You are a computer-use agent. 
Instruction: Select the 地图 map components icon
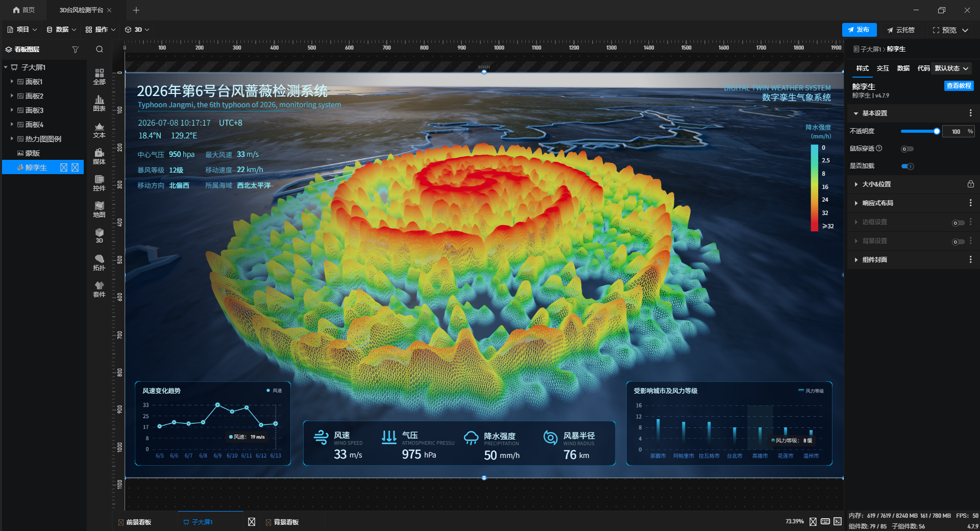click(x=99, y=209)
